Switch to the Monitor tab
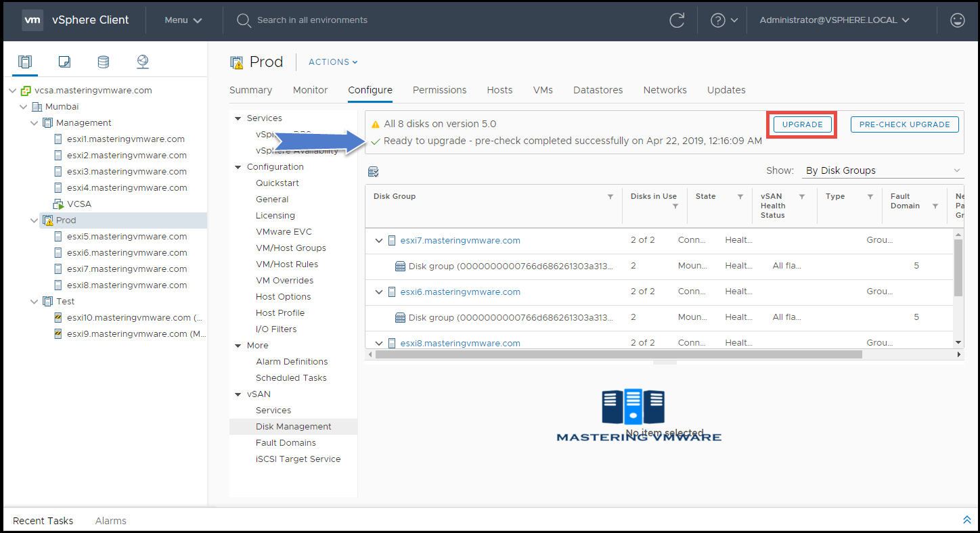Image resolution: width=980 pixels, height=533 pixels. 310,90
